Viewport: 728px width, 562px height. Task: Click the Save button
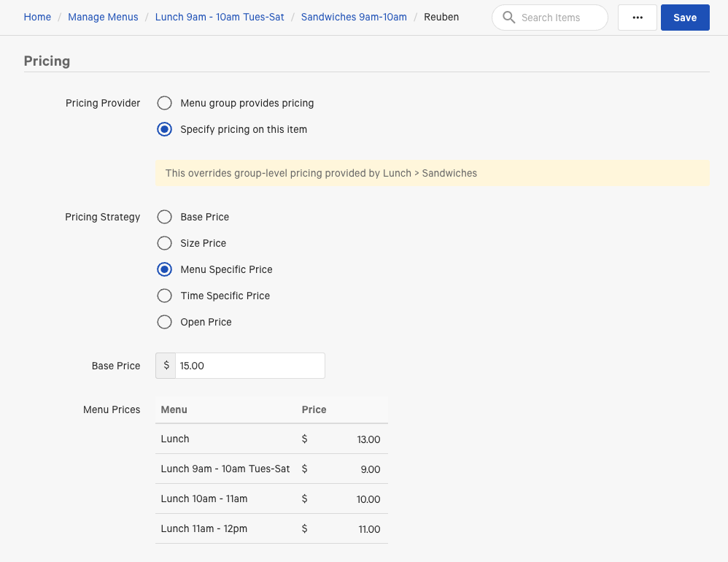pyautogui.click(x=684, y=18)
